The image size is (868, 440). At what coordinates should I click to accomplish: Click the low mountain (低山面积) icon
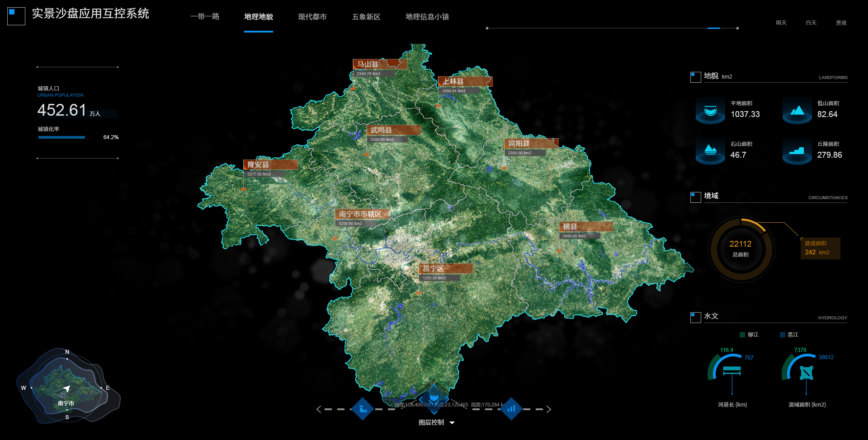(797, 111)
